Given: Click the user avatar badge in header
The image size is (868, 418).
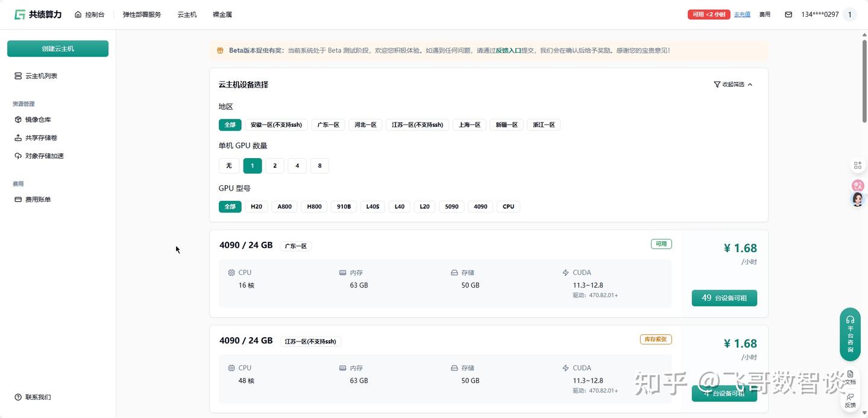Looking at the screenshot, I should tap(850, 14).
